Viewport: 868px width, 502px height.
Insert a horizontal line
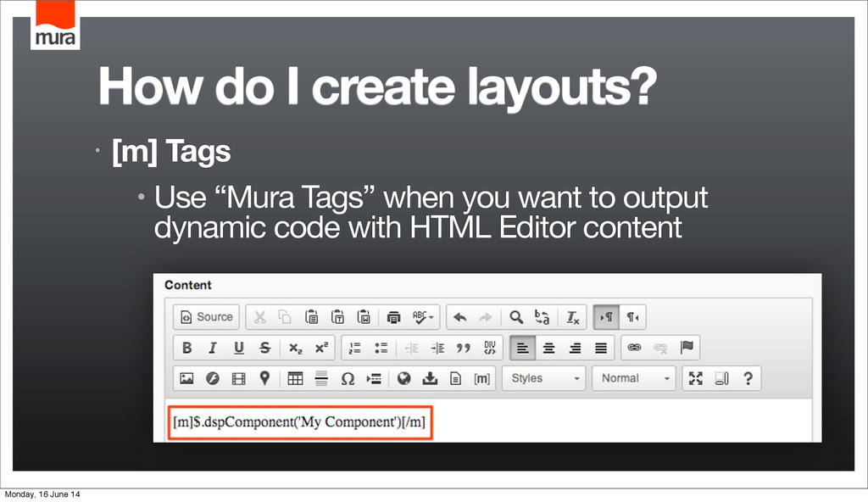pos(321,378)
